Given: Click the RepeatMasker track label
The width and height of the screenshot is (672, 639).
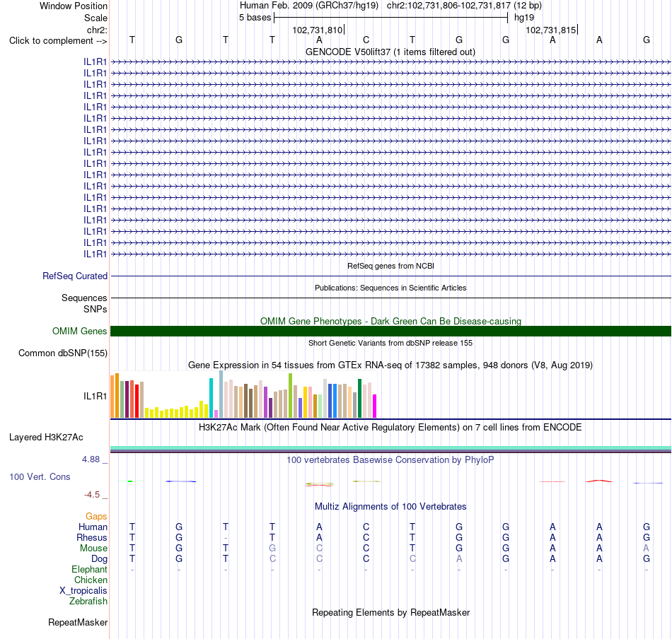Looking at the screenshot, I should point(78,622).
